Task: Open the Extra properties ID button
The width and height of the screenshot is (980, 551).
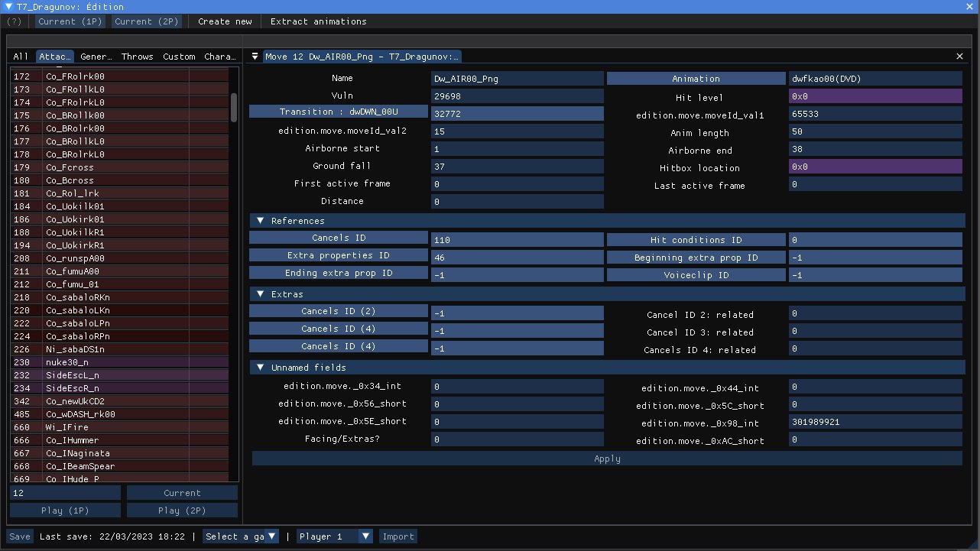Action: coord(339,255)
